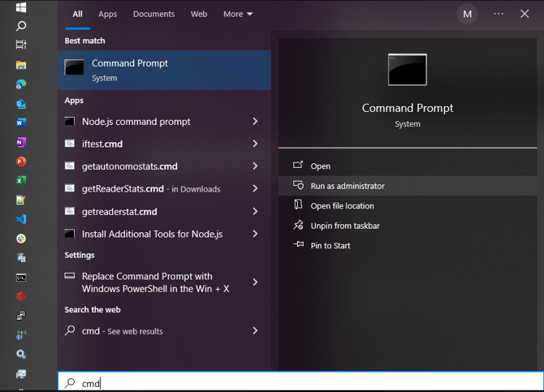
Task: Open the getreaderstat.cmd result
Action: pyautogui.click(x=164, y=211)
